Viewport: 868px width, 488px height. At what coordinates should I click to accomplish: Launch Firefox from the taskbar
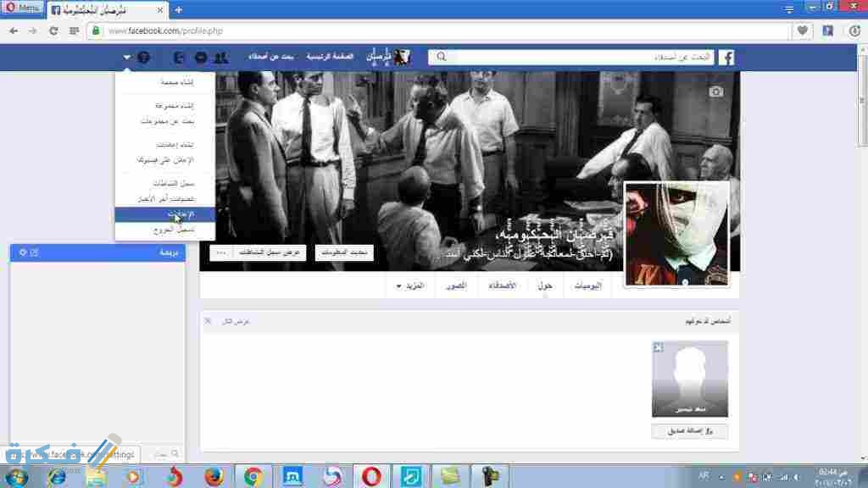tap(214, 476)
